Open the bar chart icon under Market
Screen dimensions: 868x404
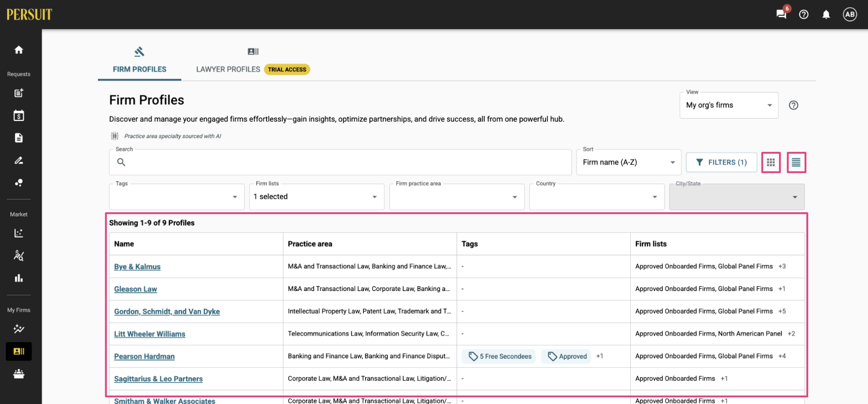(x=19, y=278)
